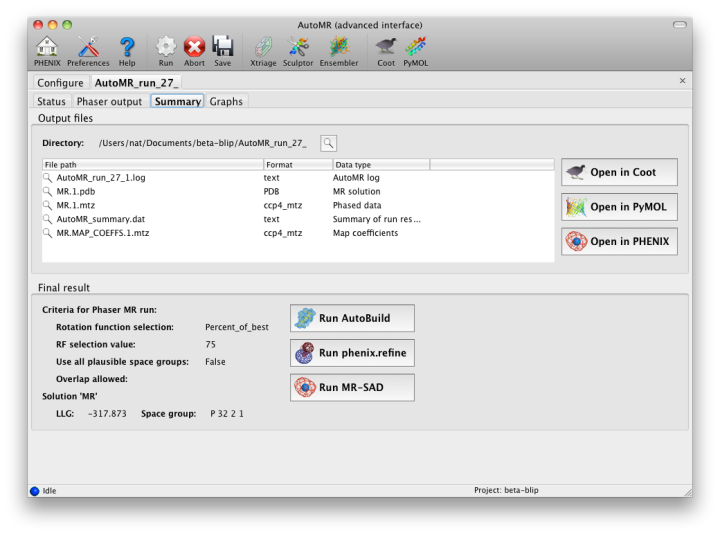Open the Graphs tab
720x535 pixels.
click(x=226, y=101)
